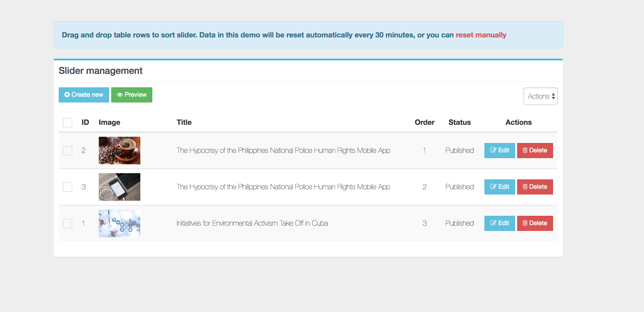Image resolution: width=644 pixels, height=312 pixels.
Task: Click trash icon in first row Delete
Action: click(525, 150)
